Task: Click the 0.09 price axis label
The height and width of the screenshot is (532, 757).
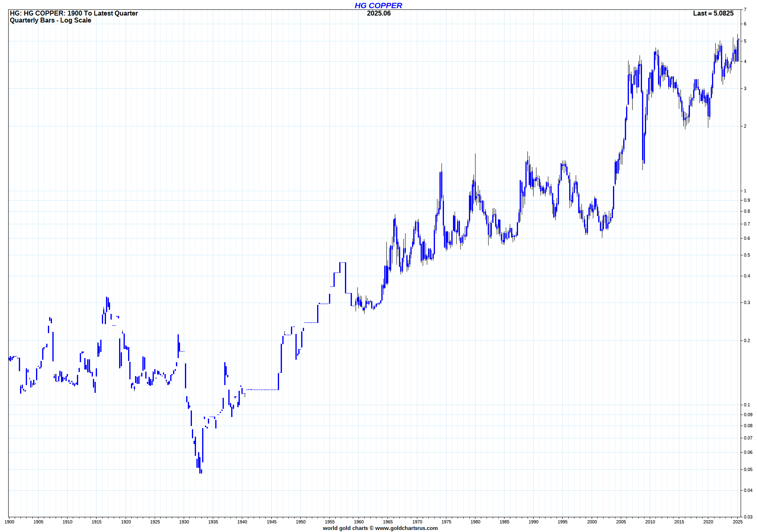Action: click(x=748, y=415)
